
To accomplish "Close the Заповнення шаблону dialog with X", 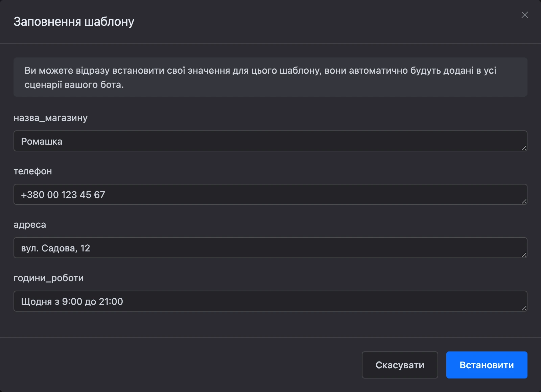I will click(524, 15).
